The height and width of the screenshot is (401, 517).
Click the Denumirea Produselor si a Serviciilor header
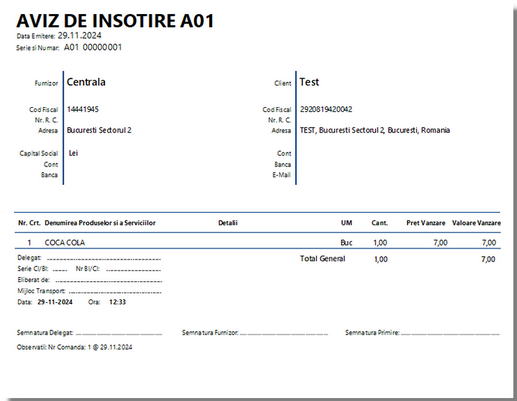tap(100, 223)
